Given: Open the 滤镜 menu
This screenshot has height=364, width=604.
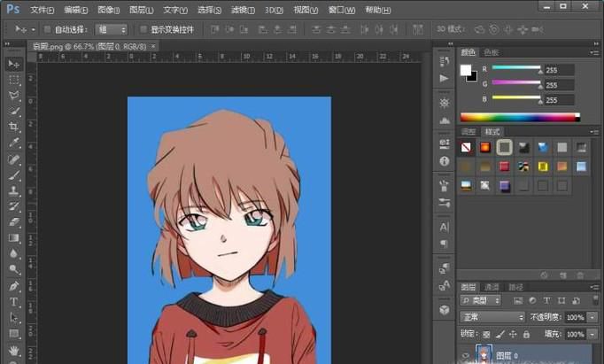Looking at the screenshot, I should pos(243,10).
